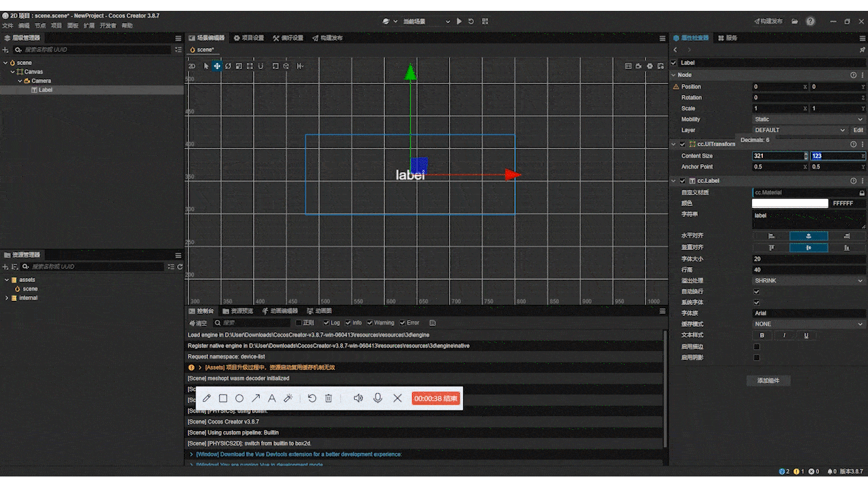Open the Mobility dropdown showing Static
Viewport: 868px width, 488px height.
[x=808, y=119]
